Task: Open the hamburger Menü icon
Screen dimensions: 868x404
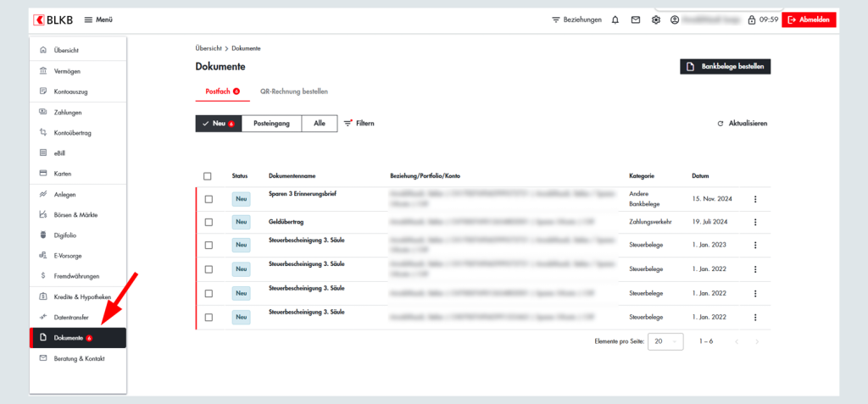Action: 88,19
